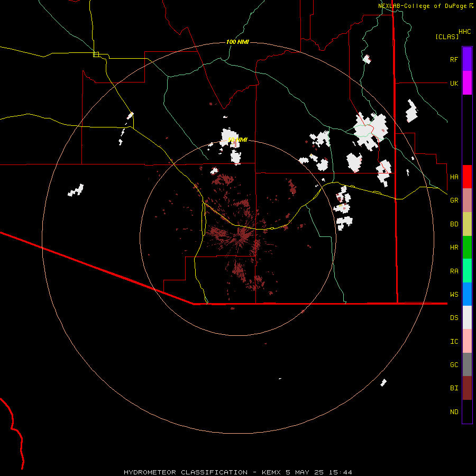Screen dimensions: 476x476
Task: Click the WS legend label
Action: 454,295
